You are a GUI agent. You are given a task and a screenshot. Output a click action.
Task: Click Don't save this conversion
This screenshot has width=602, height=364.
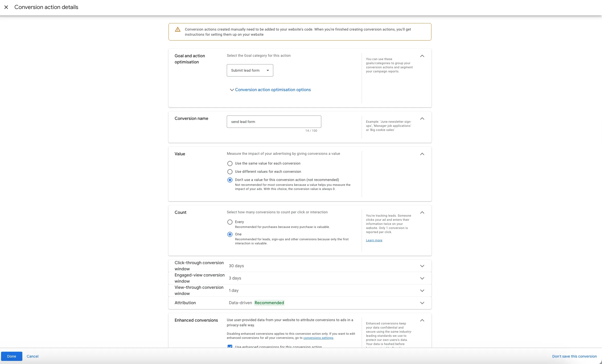(574, 356)
